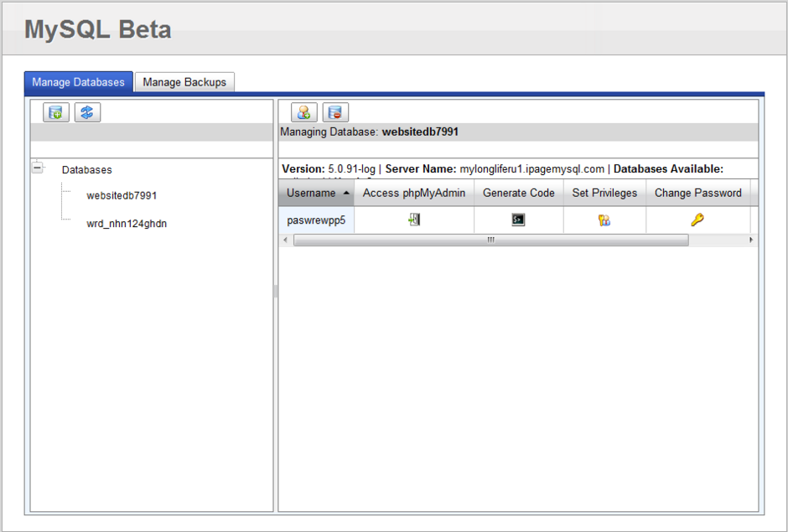Image resolution: width=788 pixels, height=532 pixels.
Task: Open phpMyAdmin for user paswrewpp5
Action: click(414, 220)
